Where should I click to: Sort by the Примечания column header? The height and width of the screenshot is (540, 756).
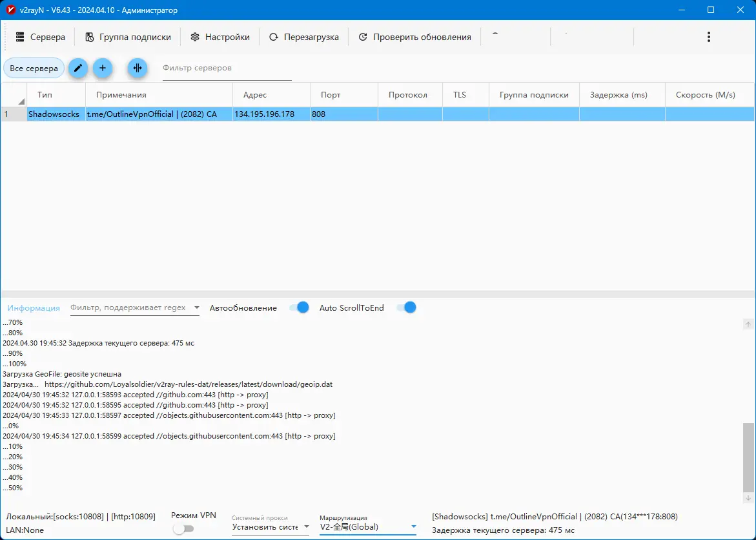click(159, 95)
